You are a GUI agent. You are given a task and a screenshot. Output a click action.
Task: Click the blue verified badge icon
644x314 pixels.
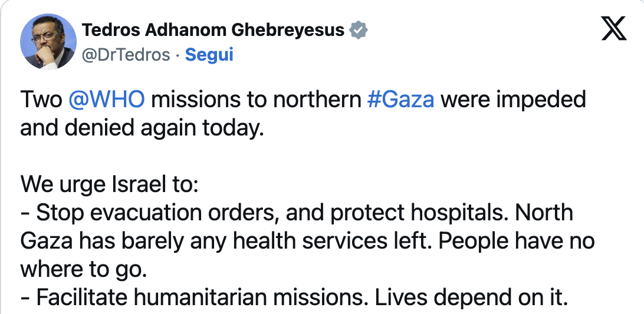tap(359, 30)
